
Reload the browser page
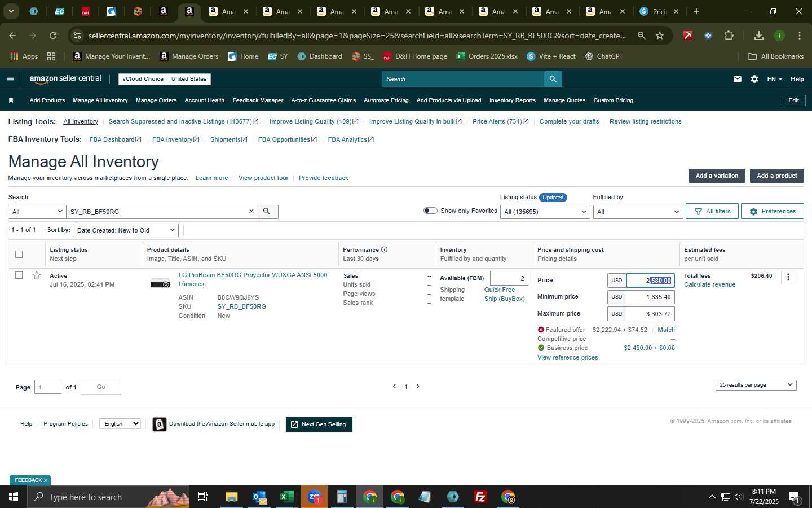[x=53, y=36]
